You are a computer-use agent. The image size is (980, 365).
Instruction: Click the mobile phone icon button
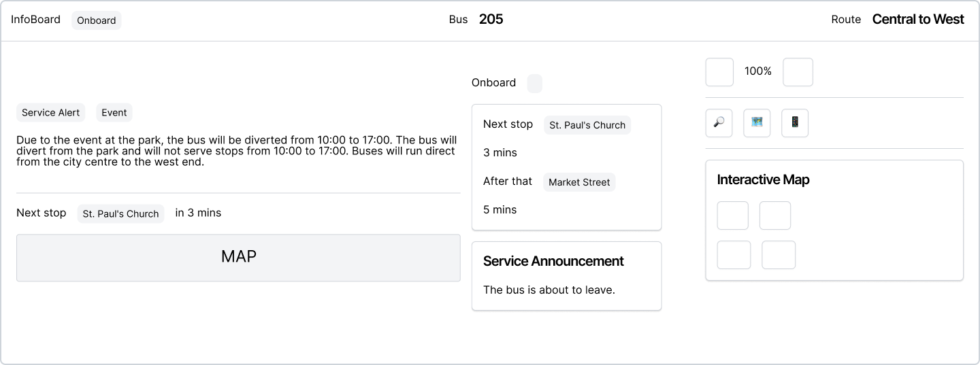[795, 123]
